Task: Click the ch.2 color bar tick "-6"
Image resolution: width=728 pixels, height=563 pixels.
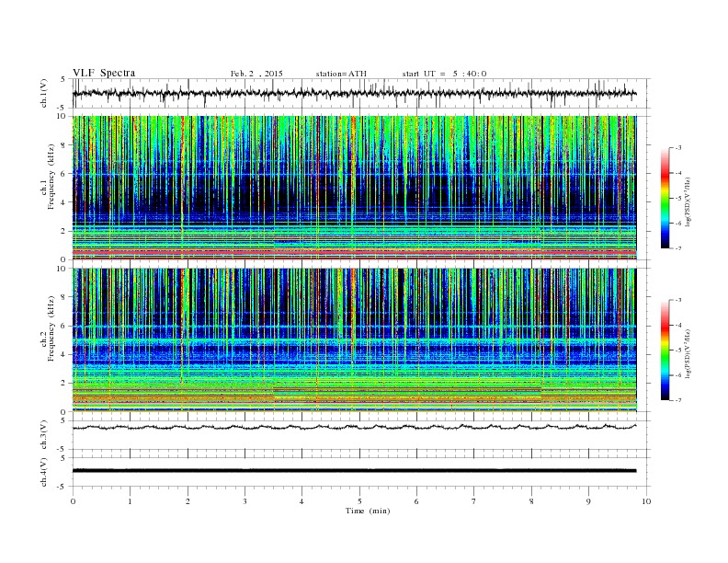Action: [677, 375]
